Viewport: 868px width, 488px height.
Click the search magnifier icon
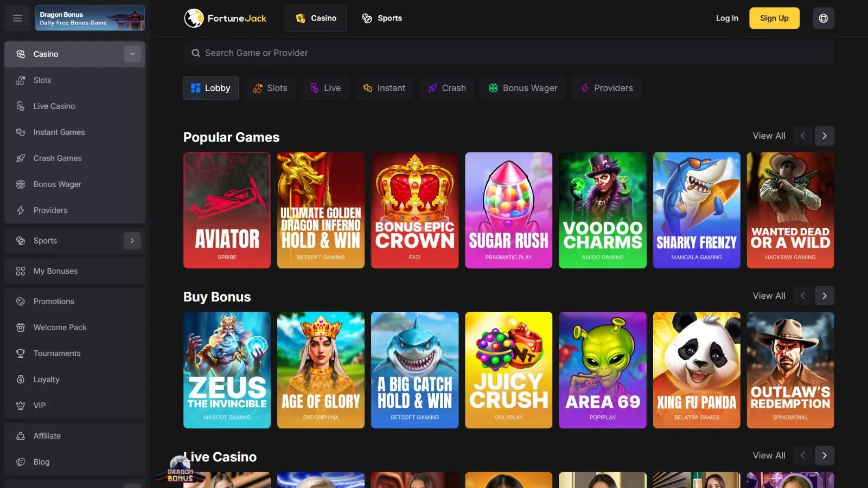pyautogui.click(x=196, y=53)
